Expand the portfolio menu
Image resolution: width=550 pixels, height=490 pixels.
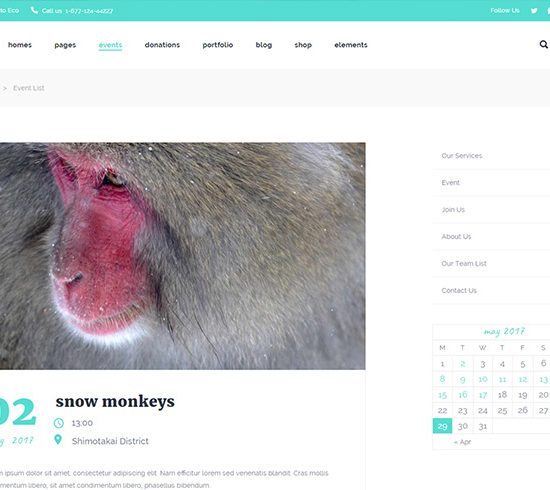(218, 45)
